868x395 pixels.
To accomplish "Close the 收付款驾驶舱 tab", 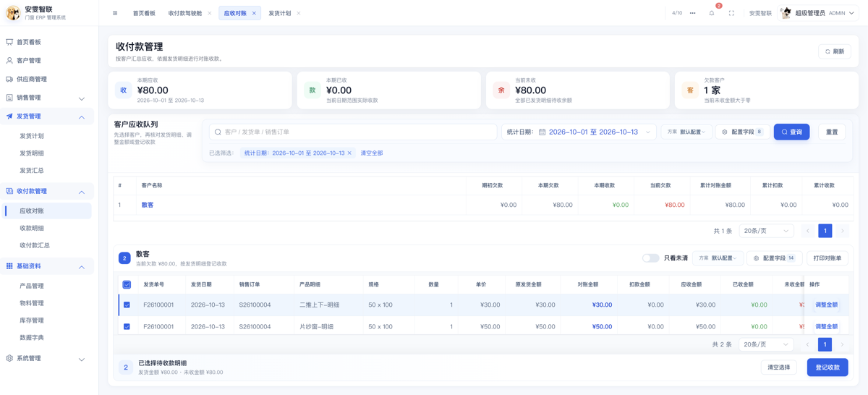I will pos(210,13).
